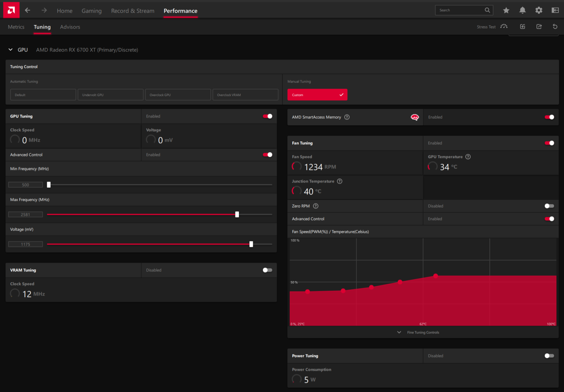The image size is (564, 392).
Task: Open the Home tab
Action: [65, 11]
